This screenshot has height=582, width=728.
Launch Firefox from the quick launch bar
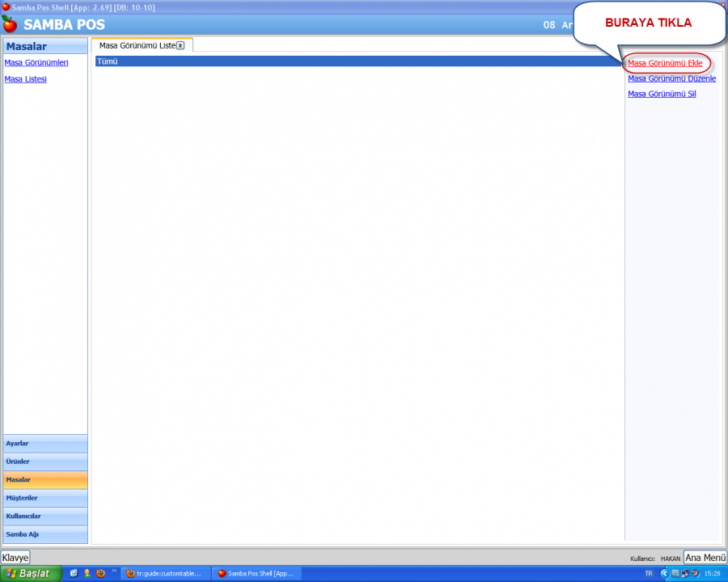click(100, 573)
